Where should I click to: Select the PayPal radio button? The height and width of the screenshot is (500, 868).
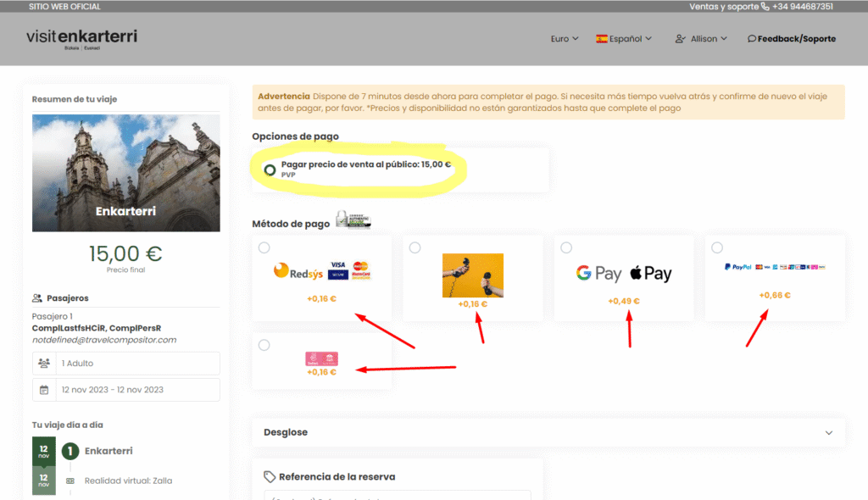click(x=717, y=247)
